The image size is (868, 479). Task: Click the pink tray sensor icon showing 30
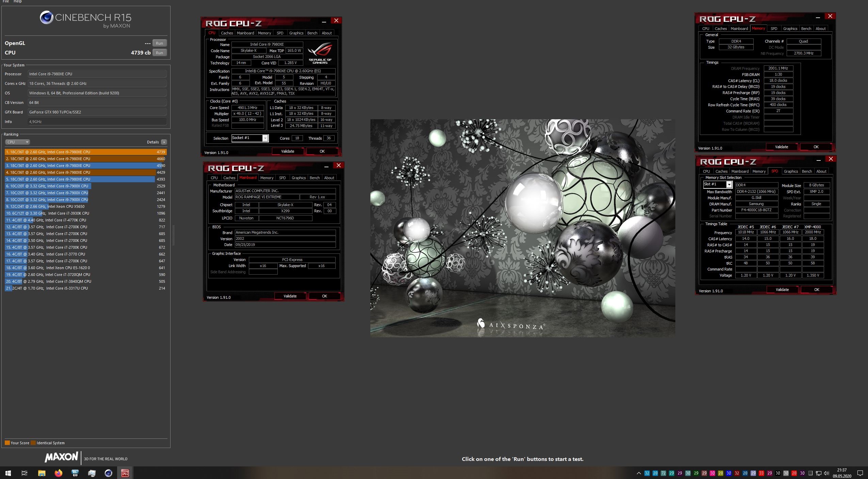pos(712,473)
